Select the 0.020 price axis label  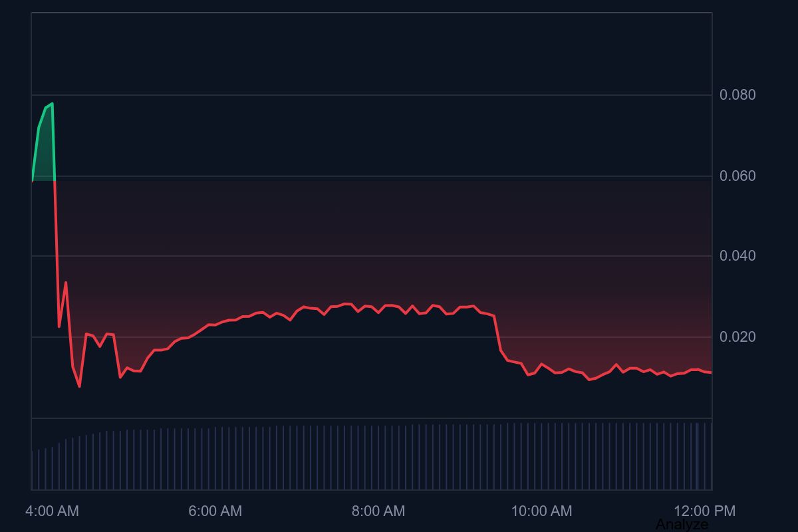pyautogui.click(x=737, y=337)
